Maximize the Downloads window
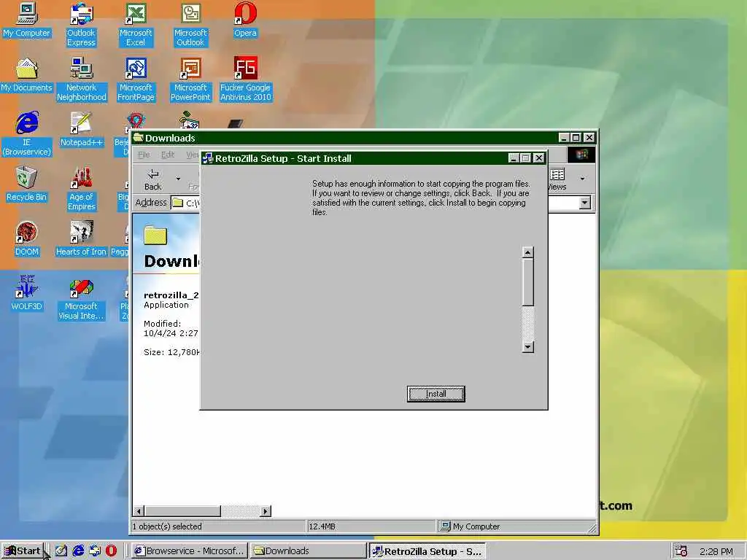Screen dimensions: 747x560 pos(576,138)
